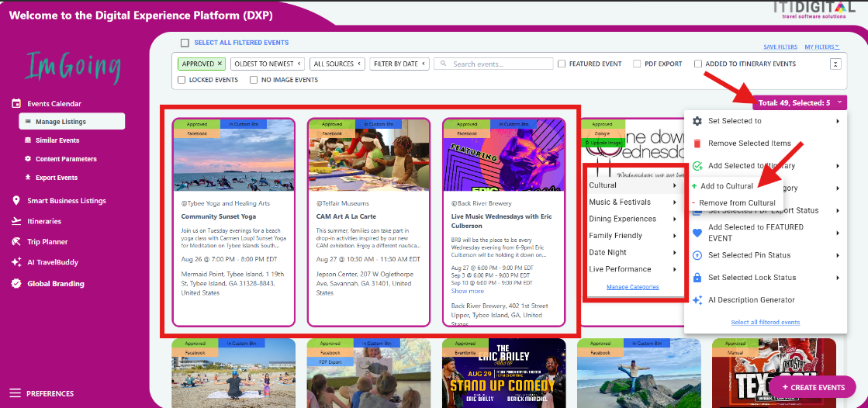868x408 pixels.
Task: Click the Preferences hamburger icon
Action: pos(15,393)
